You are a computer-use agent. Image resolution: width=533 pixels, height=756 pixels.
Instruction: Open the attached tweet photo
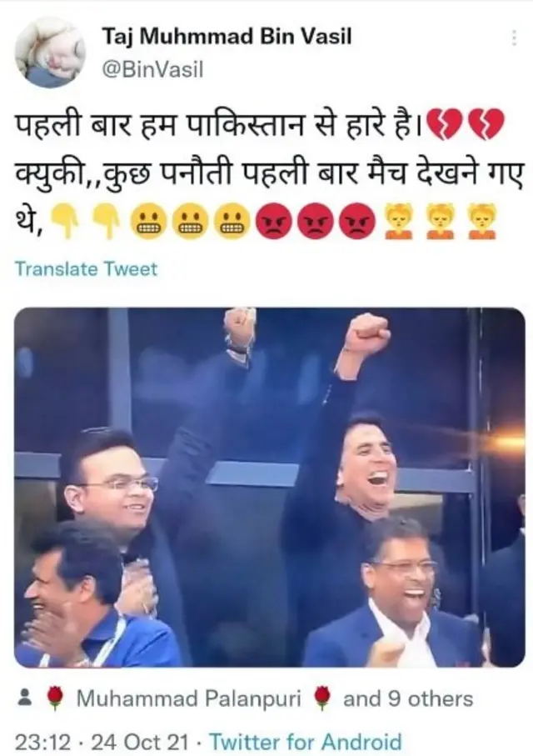pyautogui.click(x=270, y=488)
